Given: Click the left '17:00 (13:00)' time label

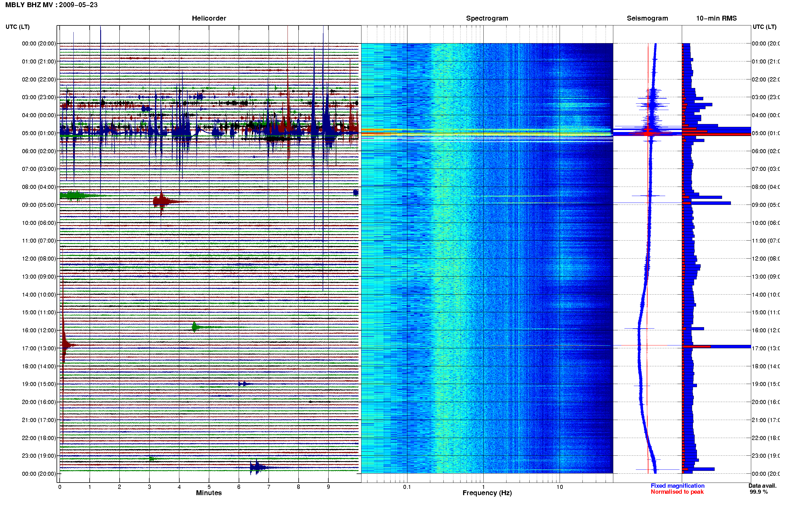Looking at the screenshot, I should tap(39, 348).
